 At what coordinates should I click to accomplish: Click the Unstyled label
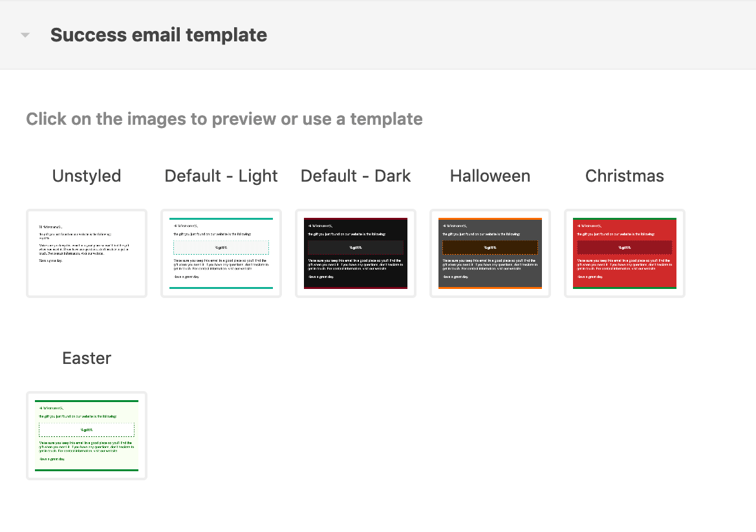87,176
